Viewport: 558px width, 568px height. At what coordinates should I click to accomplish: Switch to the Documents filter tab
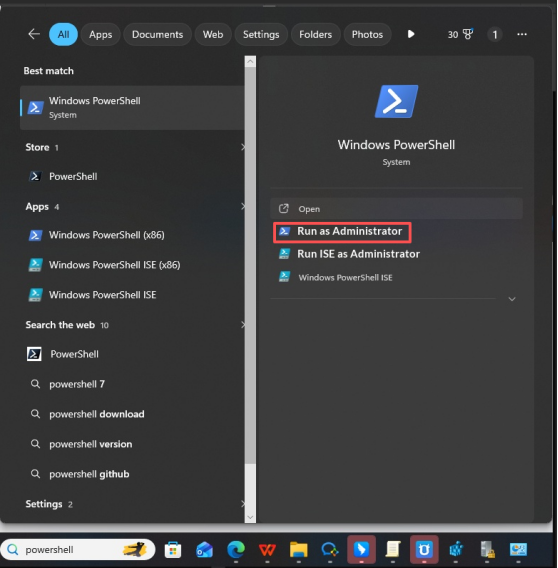pyautogui.click(x=157, y=34)
